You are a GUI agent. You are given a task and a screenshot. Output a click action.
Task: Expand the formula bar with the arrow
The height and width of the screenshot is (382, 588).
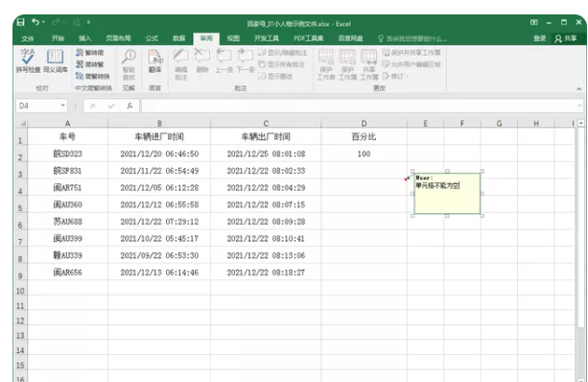[x=579, y=106]
